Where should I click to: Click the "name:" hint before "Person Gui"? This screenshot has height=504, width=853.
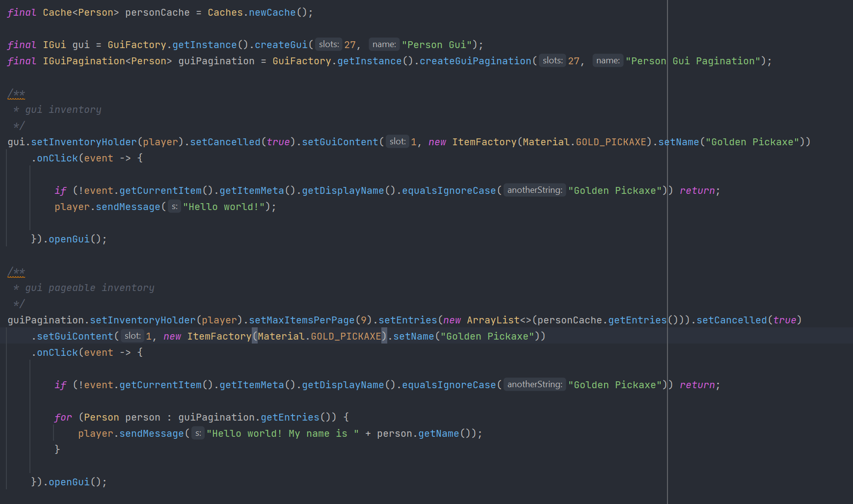coord(384,45)
